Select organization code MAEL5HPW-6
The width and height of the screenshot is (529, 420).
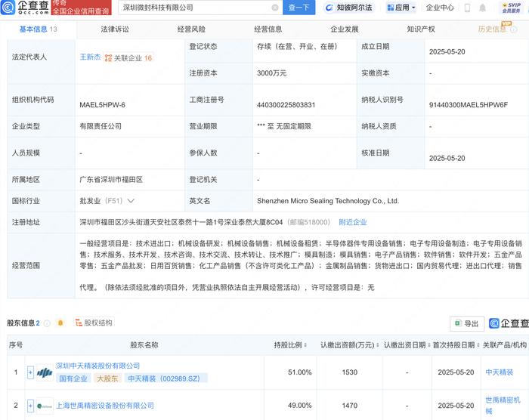coord(102,105)
